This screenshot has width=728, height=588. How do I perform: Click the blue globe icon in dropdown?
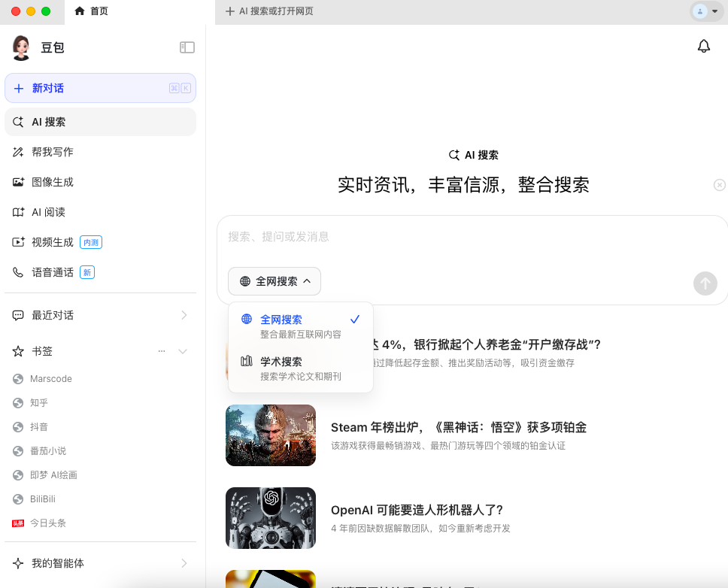(x=247, y=319)
